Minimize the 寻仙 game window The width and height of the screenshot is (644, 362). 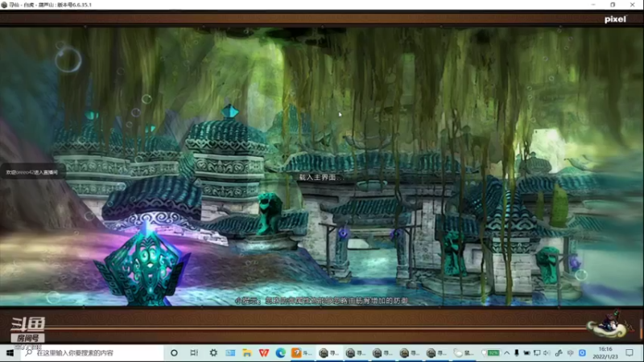593,5
